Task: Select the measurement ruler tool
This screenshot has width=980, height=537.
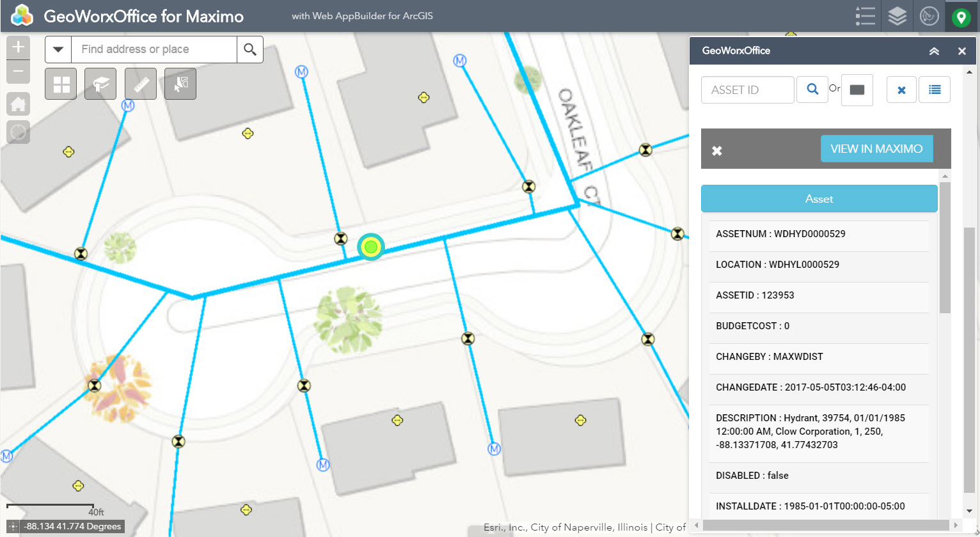Action: pos(141,84)
